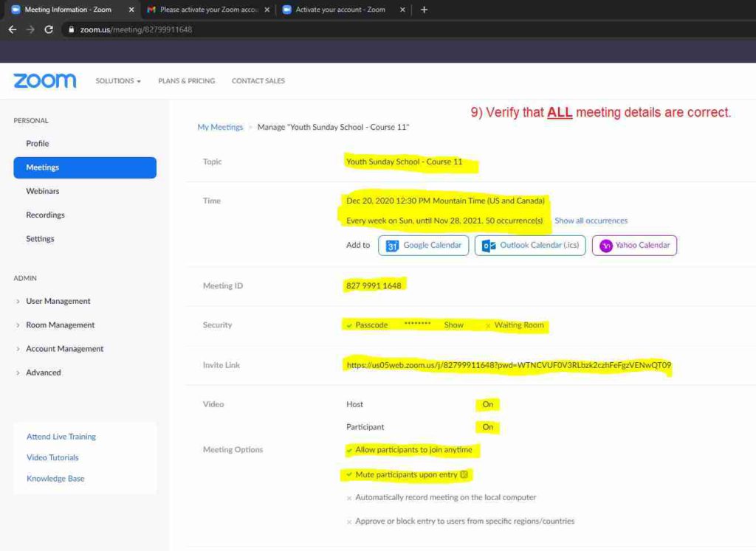756x551 pixels.
Task: Open Plans & Pricing
Action: [187, 81]
